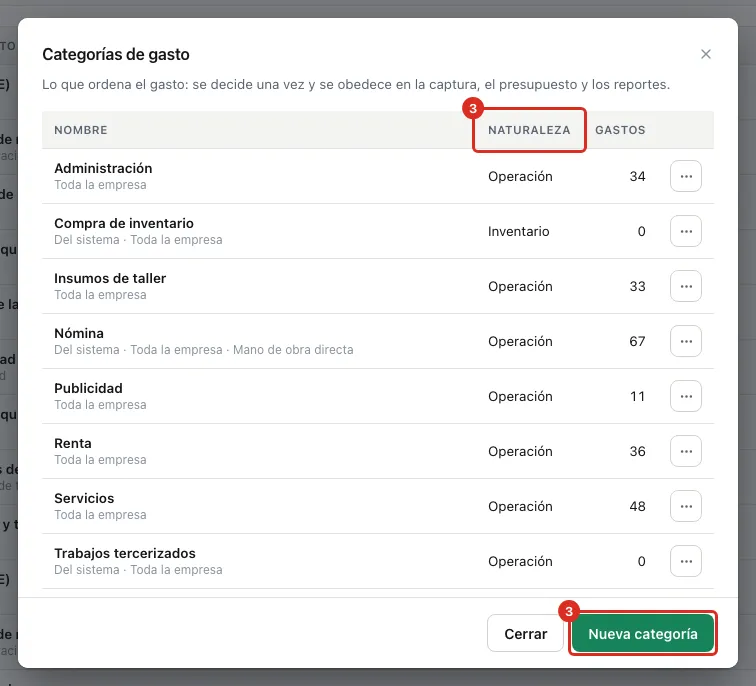Select the Trabajos tercerizados category name

point(125,553)
